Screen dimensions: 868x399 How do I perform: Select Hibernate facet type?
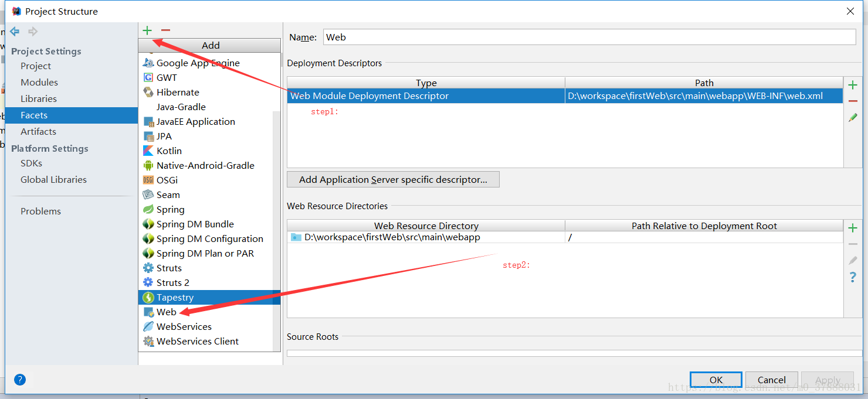click(x=209, y=92)
